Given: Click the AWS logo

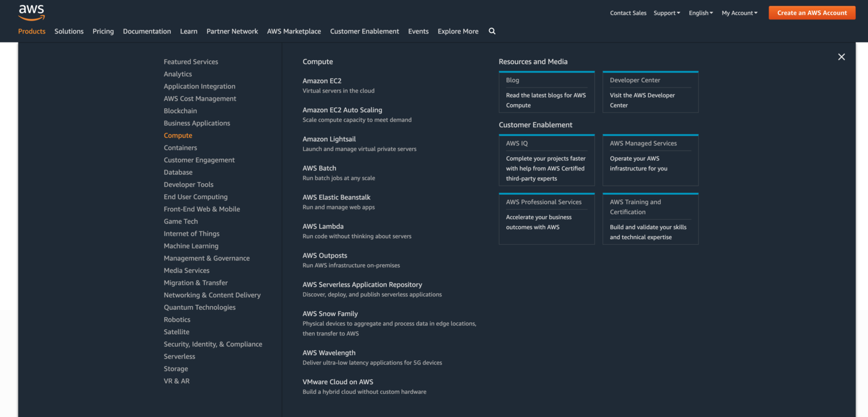Looking at the screenshot, I should pyautogui.click(x=31, y=12).
